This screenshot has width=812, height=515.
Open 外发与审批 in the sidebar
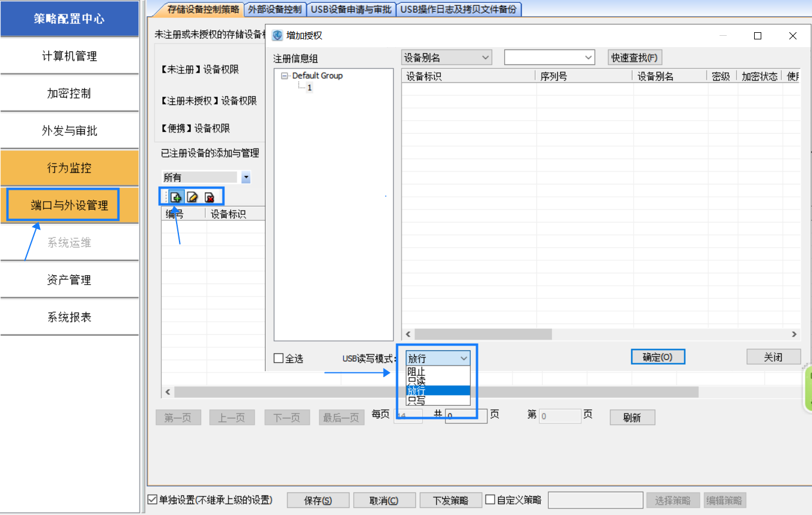tap(69, 131)
